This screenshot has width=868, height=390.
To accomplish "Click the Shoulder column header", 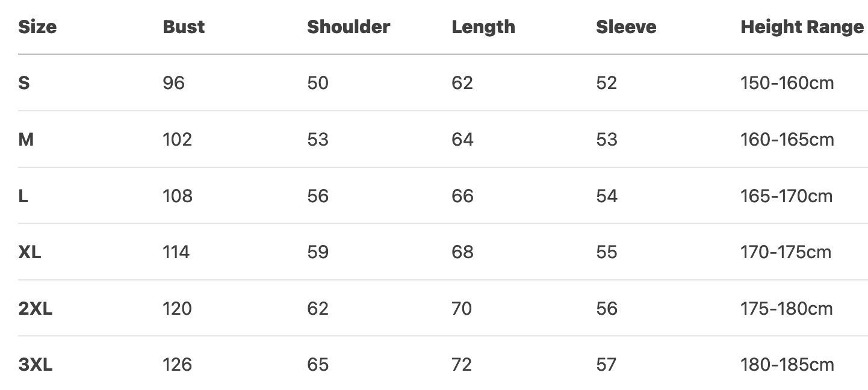I will point(349,27).
